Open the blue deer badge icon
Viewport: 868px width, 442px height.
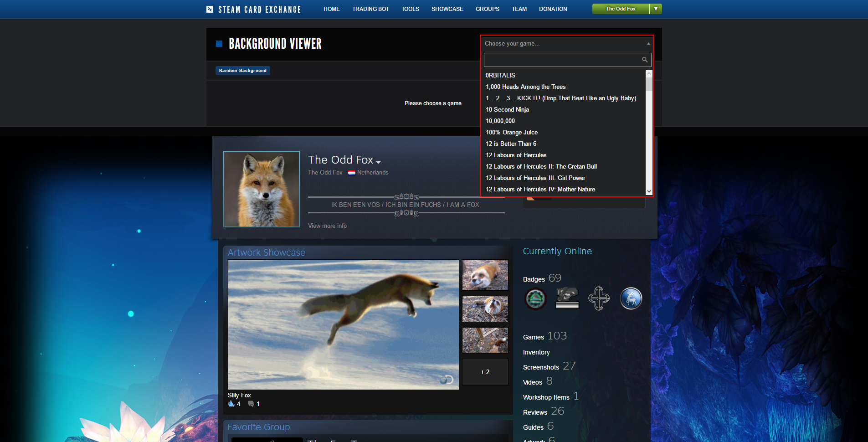click(x=631, y=299)
